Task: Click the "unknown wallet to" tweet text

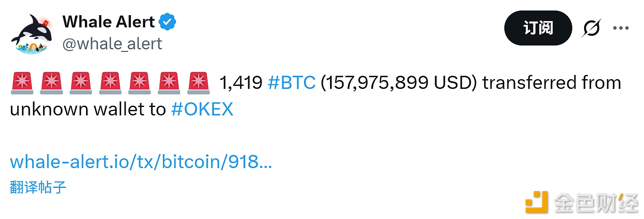Action: pos(88,109)
